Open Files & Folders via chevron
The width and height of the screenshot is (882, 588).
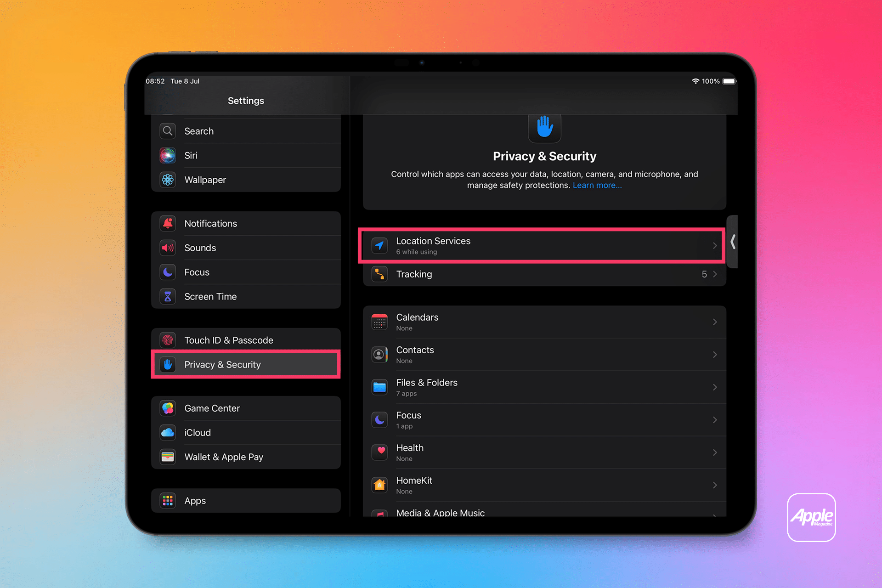pyautogui.click(x=715, y=387)
